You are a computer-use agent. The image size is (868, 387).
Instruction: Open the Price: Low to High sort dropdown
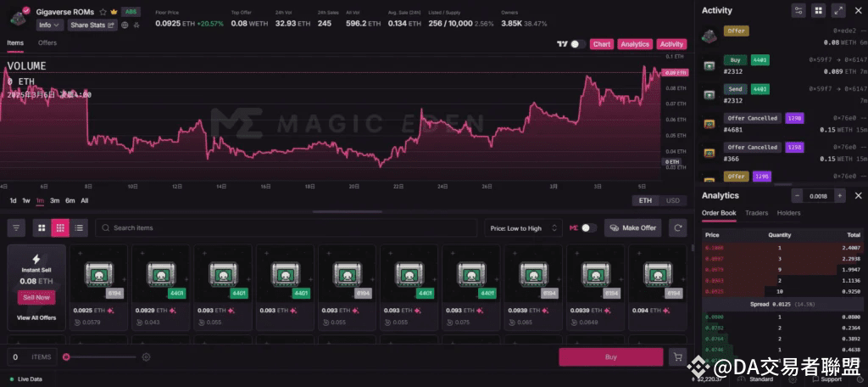click(523, 228)
